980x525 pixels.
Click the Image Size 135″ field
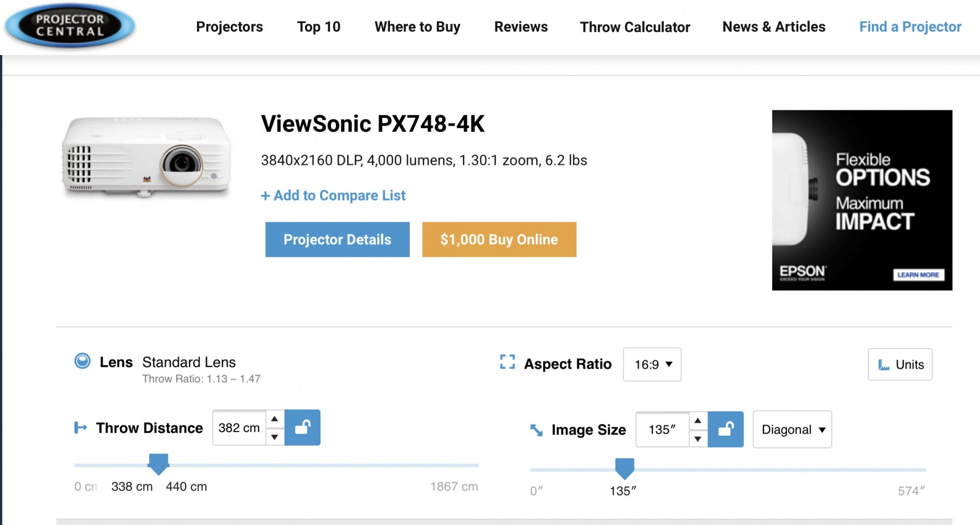[x=663, y=429]
